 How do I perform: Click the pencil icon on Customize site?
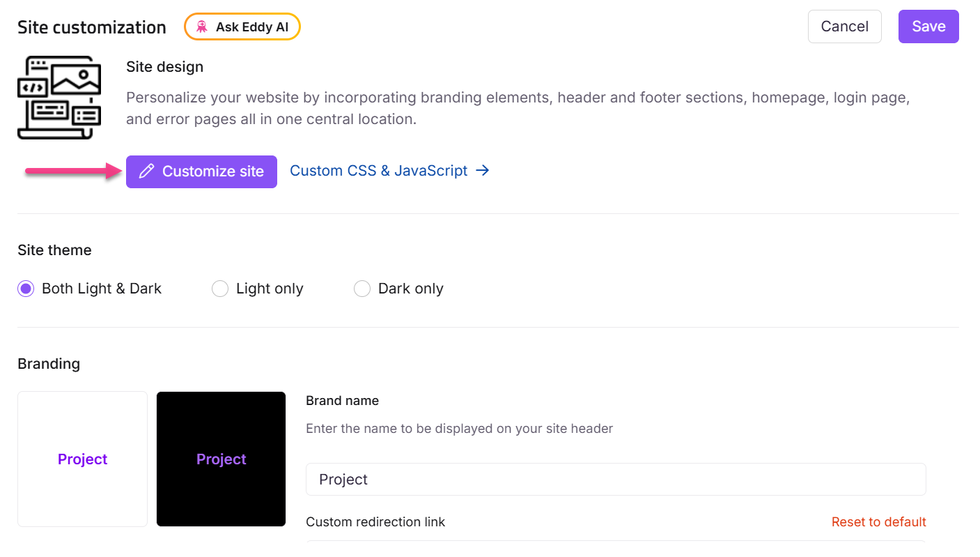146,171
